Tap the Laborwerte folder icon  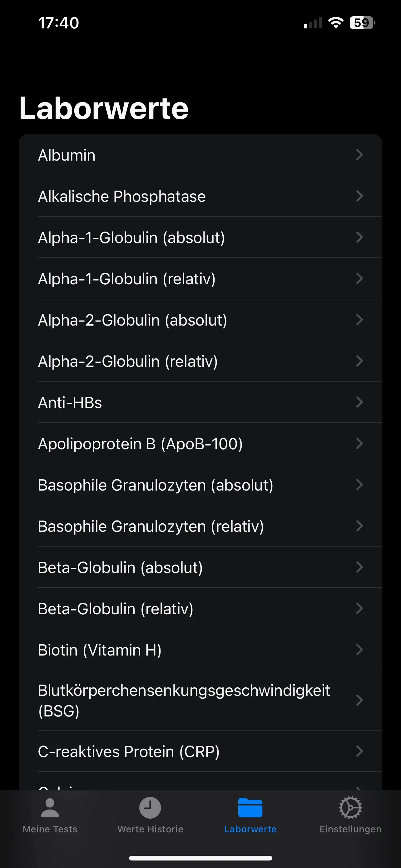(250, 808)
